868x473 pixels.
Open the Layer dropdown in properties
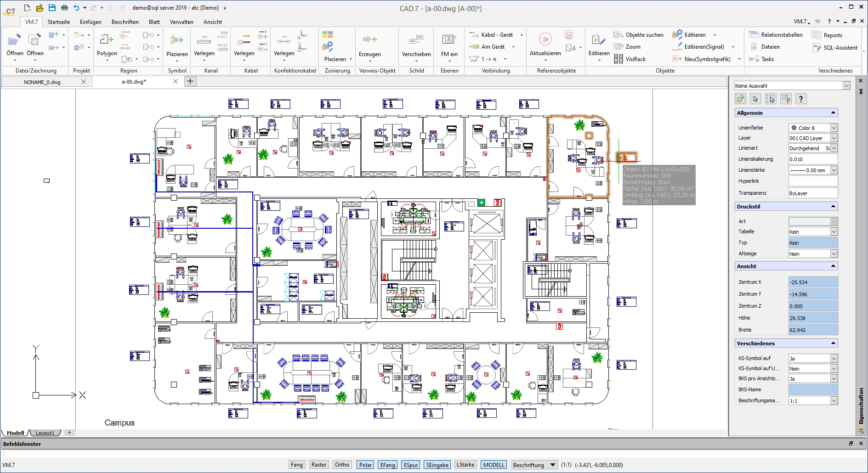click(x=834, y=138)
